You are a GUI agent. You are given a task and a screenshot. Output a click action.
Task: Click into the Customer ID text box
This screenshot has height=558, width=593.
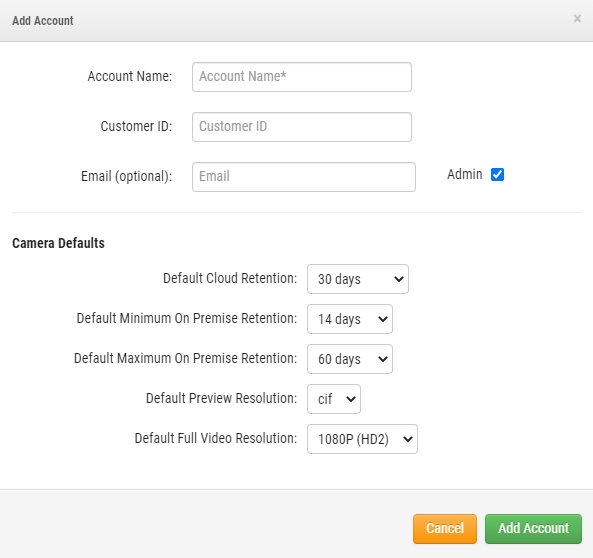(x=302, y=127)
